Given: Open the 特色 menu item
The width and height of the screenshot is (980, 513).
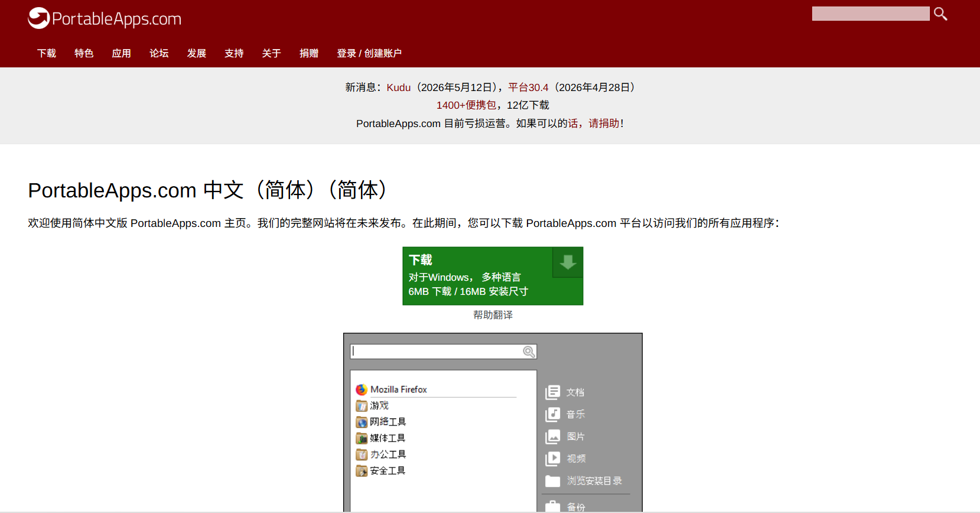Looking at the screenshot, I should [84, 53].
